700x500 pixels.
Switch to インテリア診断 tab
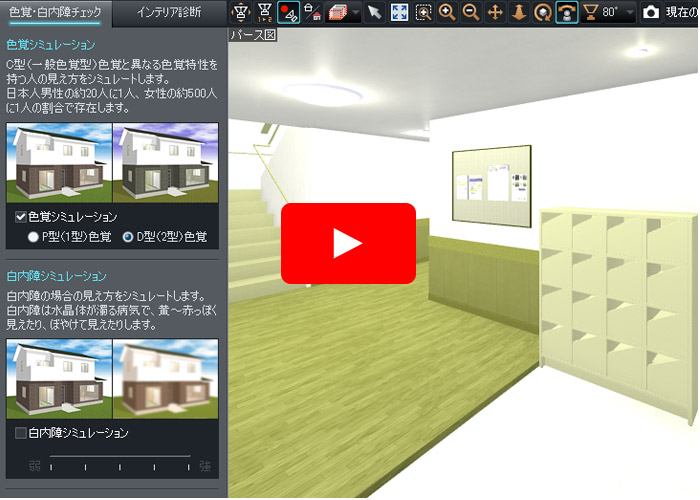click(x=168, y=13)
